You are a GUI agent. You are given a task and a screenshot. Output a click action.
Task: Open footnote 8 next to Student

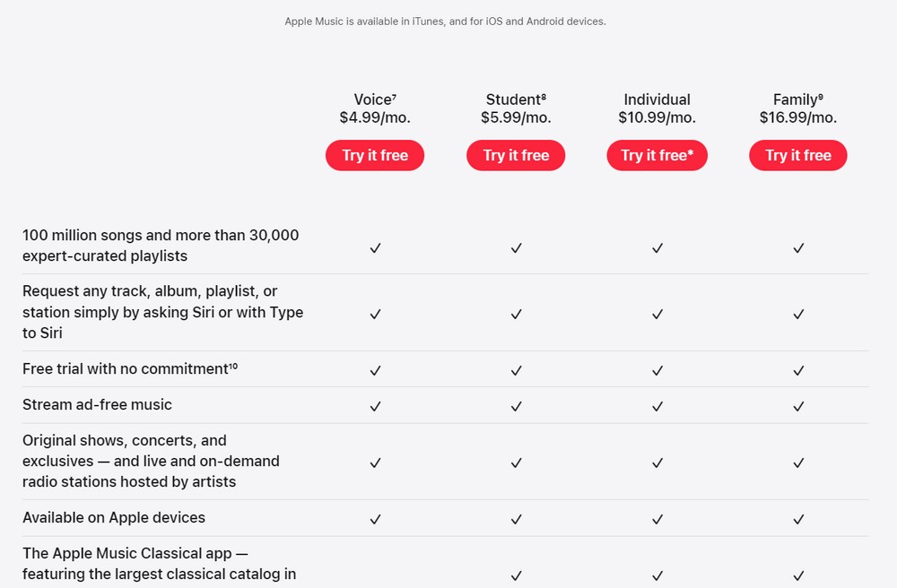point(544,95)
